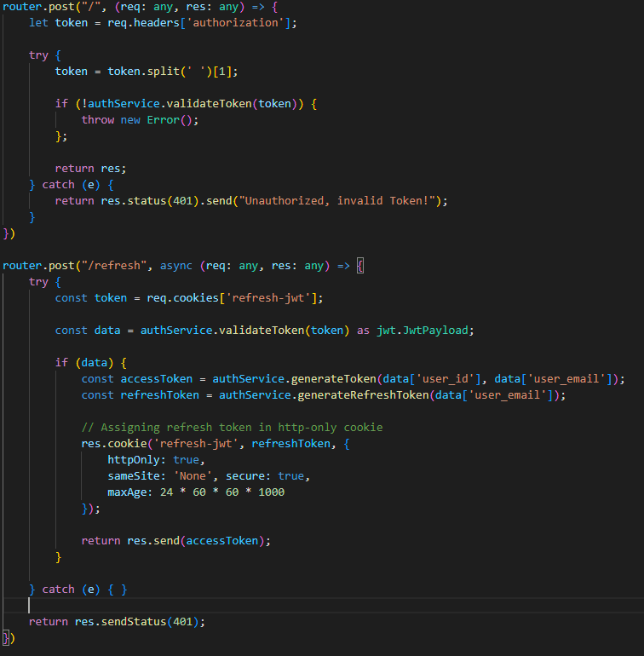This screenshot has height=656, width=644.
Task: Click the 'const refreshToken' variable name
Action: [160, 395]
